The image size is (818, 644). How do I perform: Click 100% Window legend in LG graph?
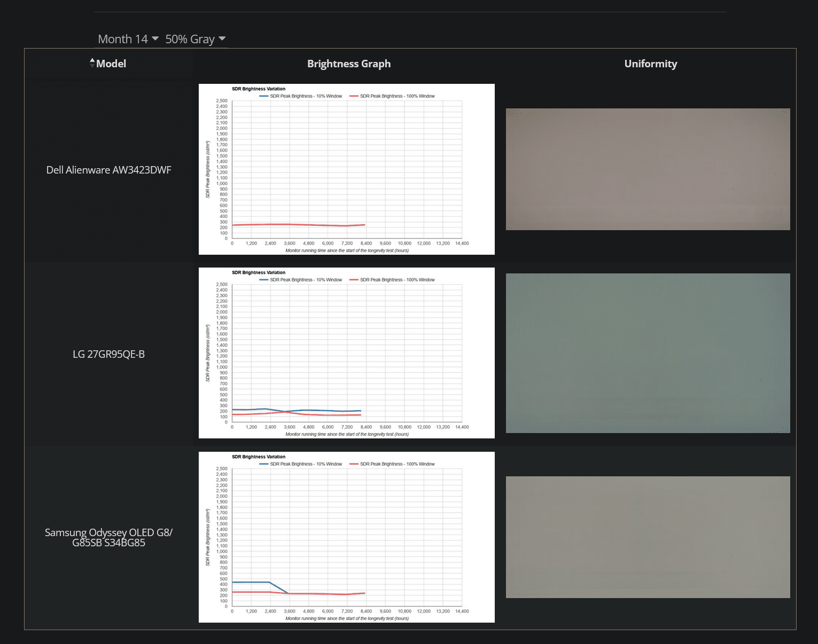coord(392,280)
